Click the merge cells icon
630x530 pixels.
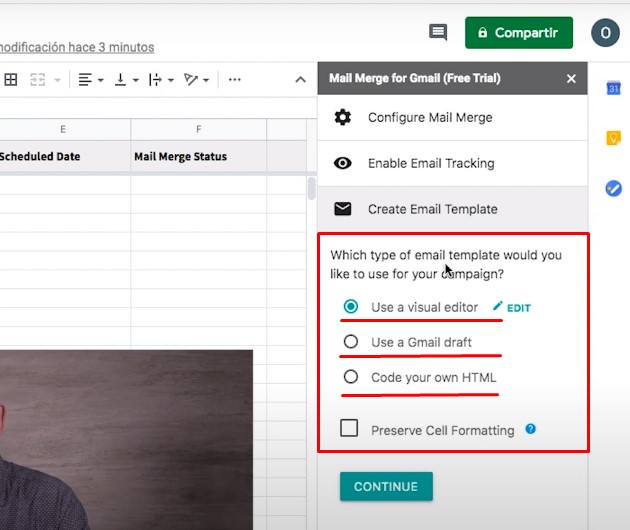[38, 80]
